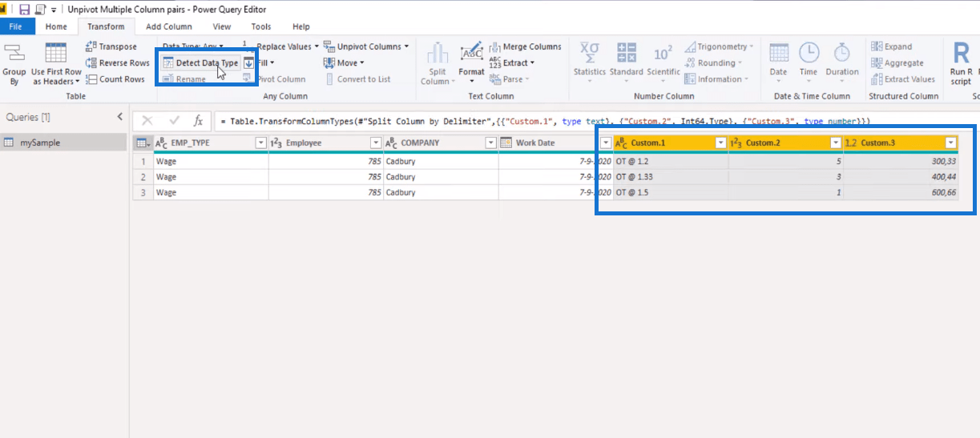Image resolution: width=980 pixels, height=438 pixels.
Task: Switch to the Add Column tab
Action: (168, 26)
